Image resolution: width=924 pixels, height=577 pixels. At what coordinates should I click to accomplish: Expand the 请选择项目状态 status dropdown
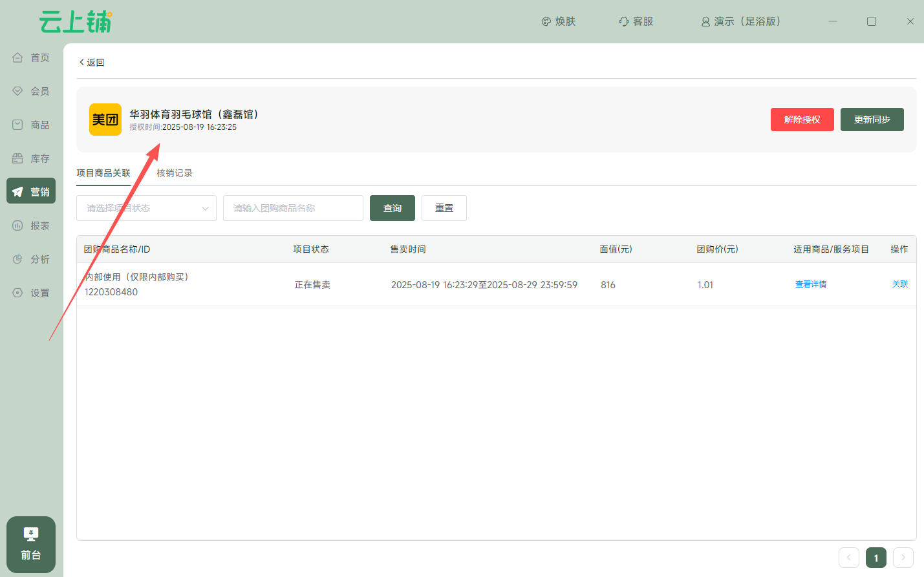pyautogui.click(x=146, y=208)
